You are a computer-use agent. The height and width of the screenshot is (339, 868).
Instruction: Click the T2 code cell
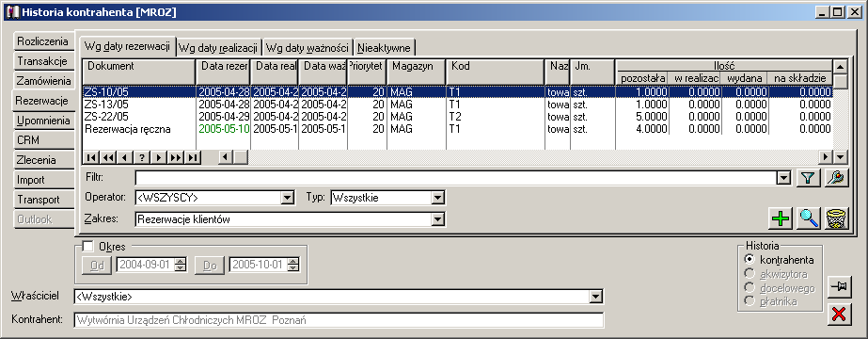[x=496, y=117]
